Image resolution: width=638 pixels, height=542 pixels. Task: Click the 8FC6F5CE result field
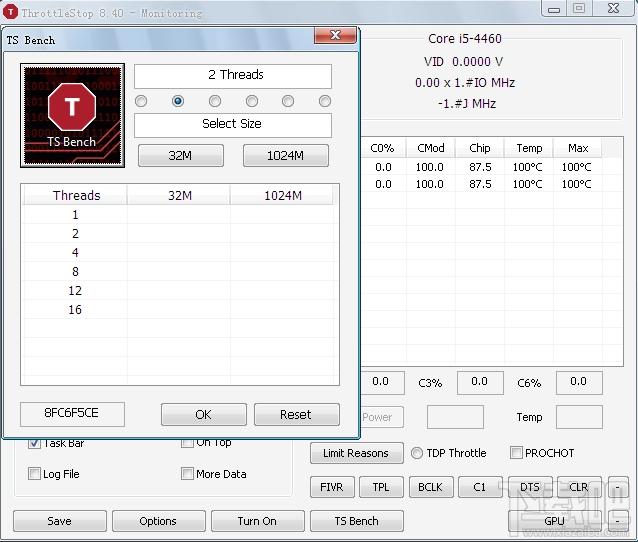pyautogui.click(x=71, y=414)
